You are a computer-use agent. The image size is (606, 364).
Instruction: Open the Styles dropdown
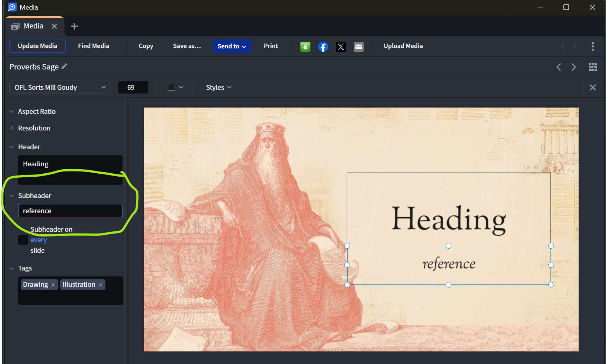[x=219, y=88]
